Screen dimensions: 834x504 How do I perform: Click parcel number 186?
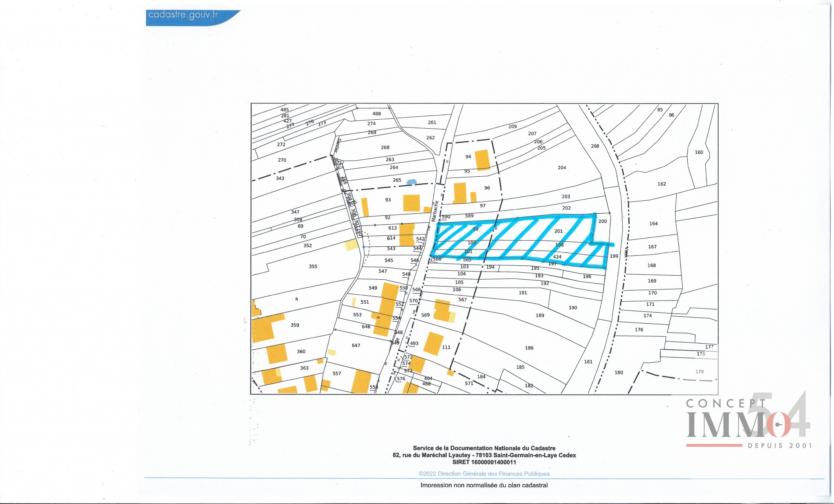[x=529, y=348]
